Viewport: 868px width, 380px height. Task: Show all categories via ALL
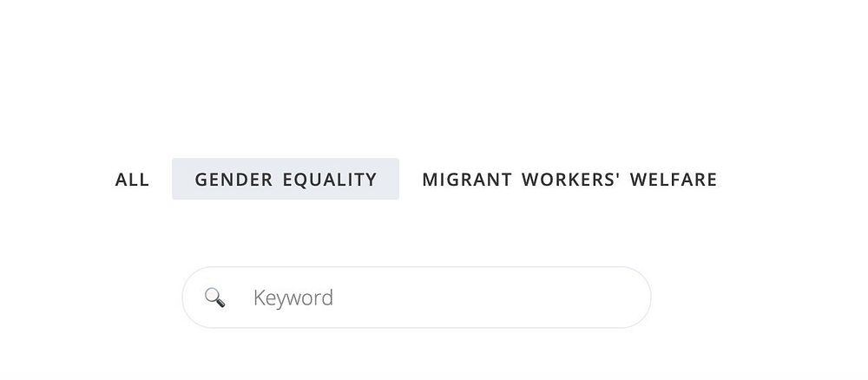[132, 180]
